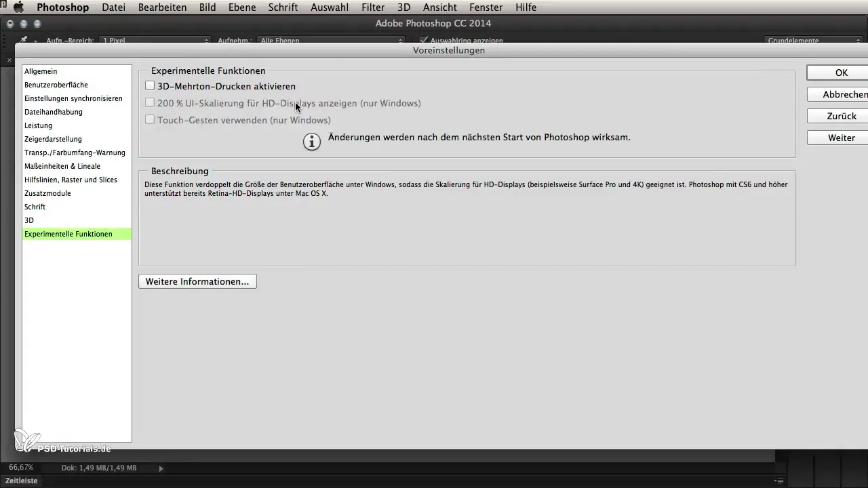Image resolution: width=868 pixels, height=488 pixels.
Task: Open the Ansicht menu
Action: [x=439, y=7]
